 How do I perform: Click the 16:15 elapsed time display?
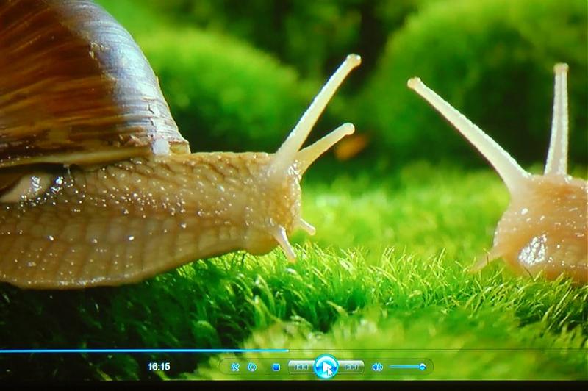[x=159, y=366]
